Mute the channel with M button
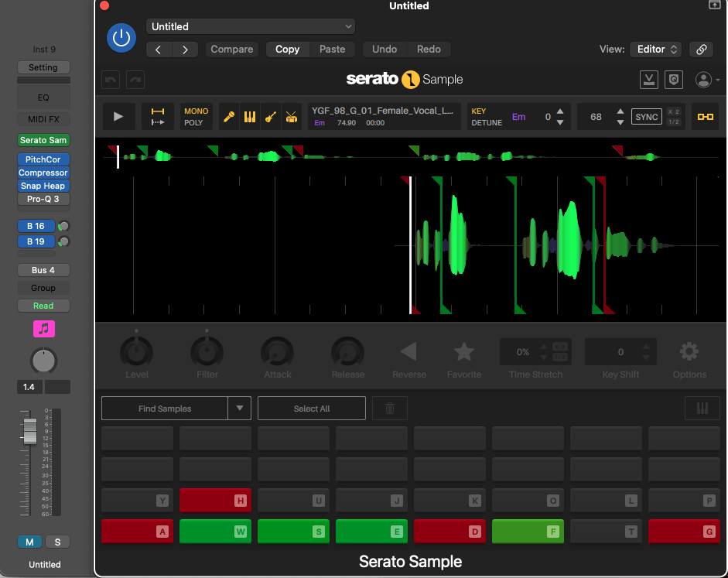 click(29, 542)
